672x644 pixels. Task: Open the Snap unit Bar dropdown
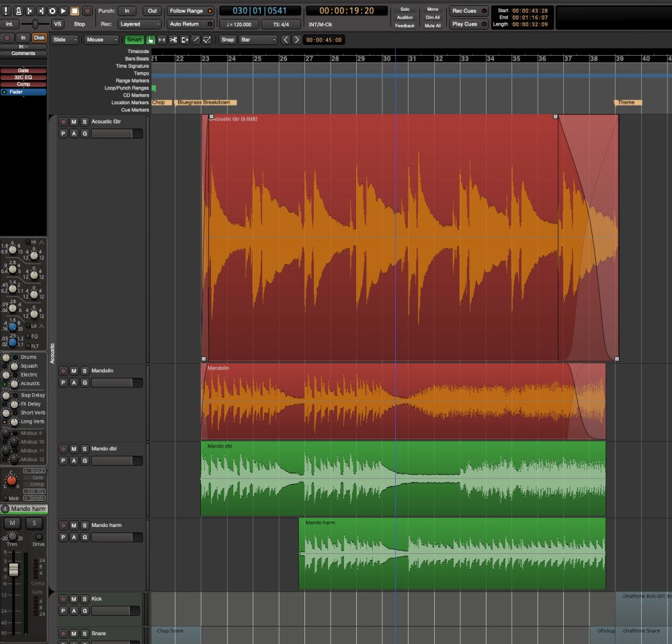click(259, 40)
